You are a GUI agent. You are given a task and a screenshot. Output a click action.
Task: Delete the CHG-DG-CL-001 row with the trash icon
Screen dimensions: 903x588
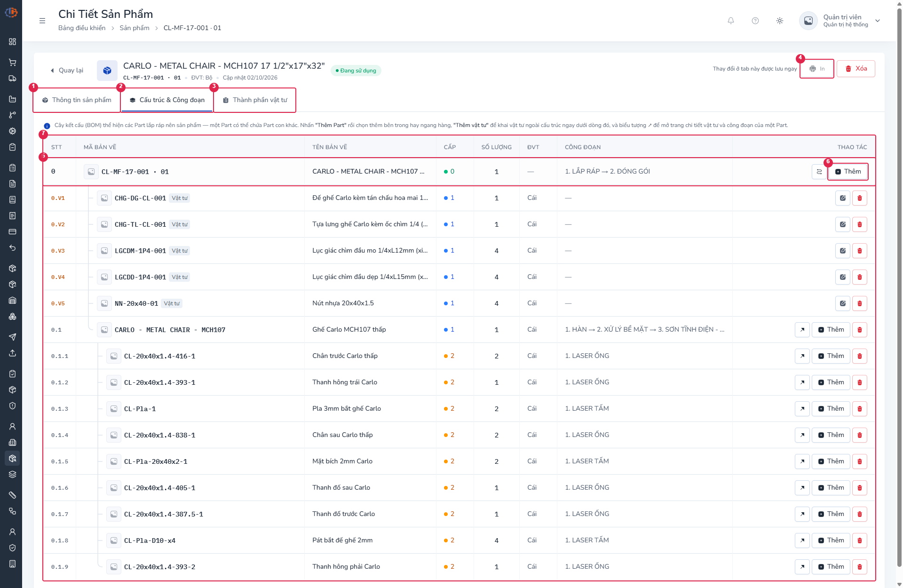coord(860,198)
